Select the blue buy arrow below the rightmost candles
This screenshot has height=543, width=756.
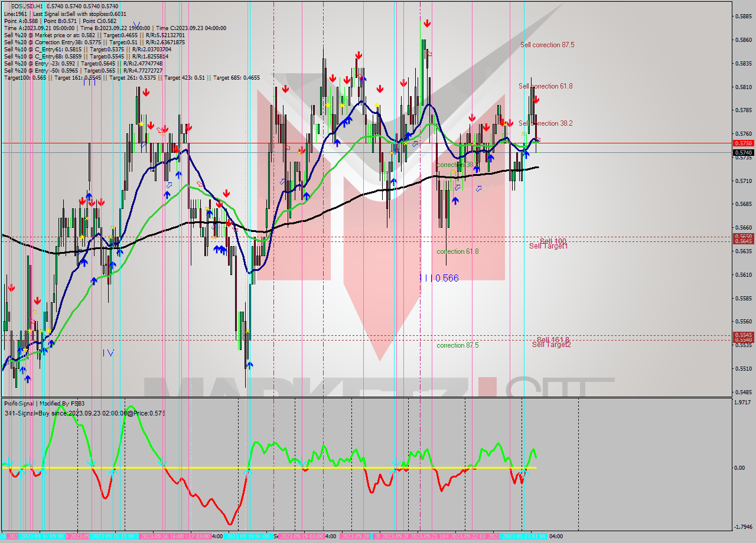(527, 155)
